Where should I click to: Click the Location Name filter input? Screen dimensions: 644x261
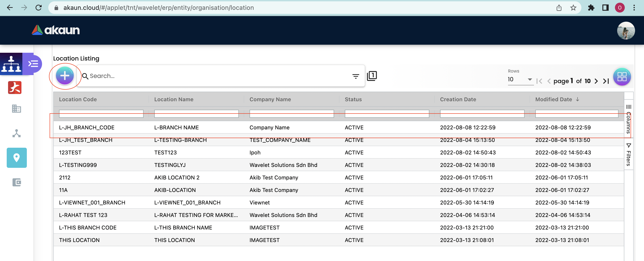[196, 114]
